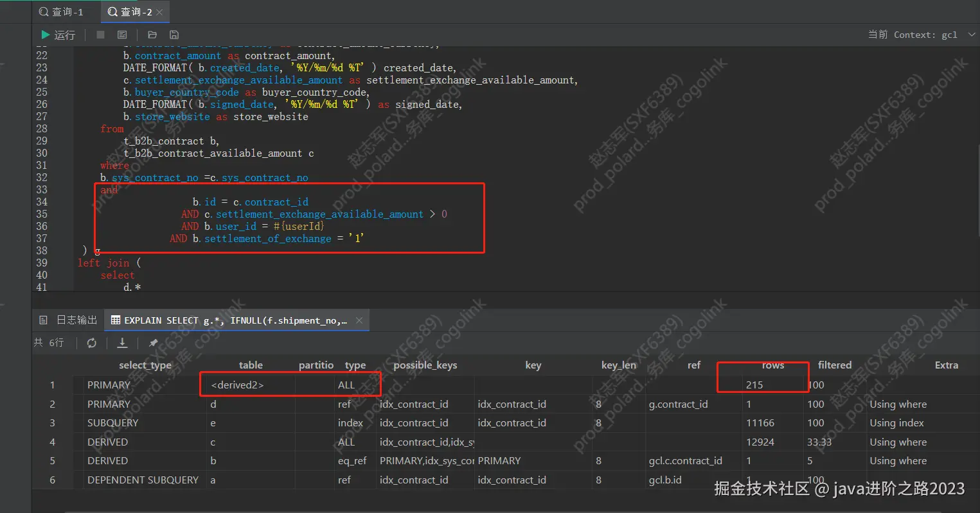980x513 pixels.
Task: Click the idx_contract_id,idx_s possible_keys cell
Action: click(x=427, y=442)
